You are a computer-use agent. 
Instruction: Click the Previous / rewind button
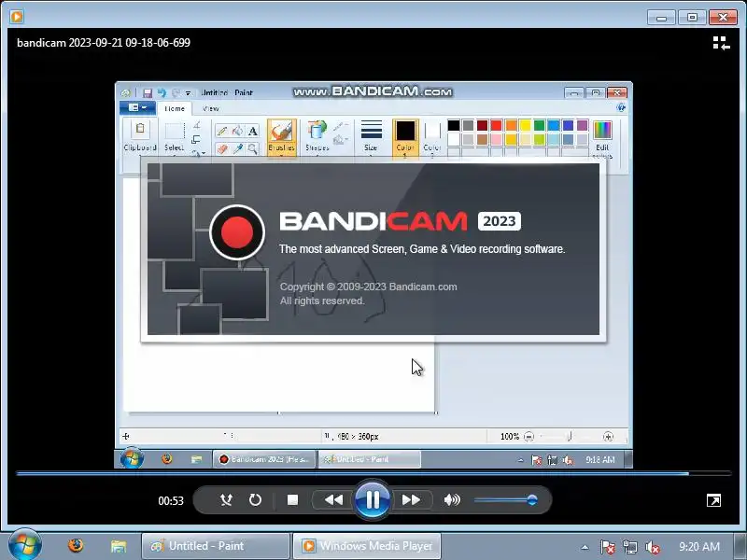pos(333,500)
